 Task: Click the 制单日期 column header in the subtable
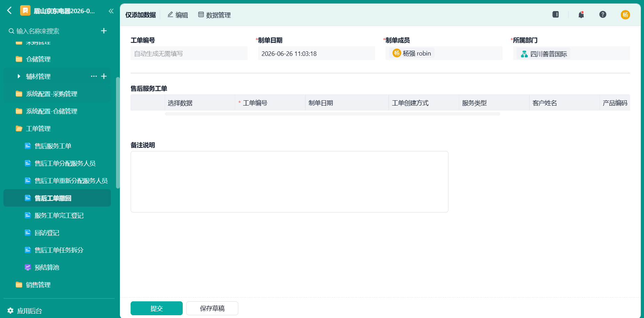point(347,103)
